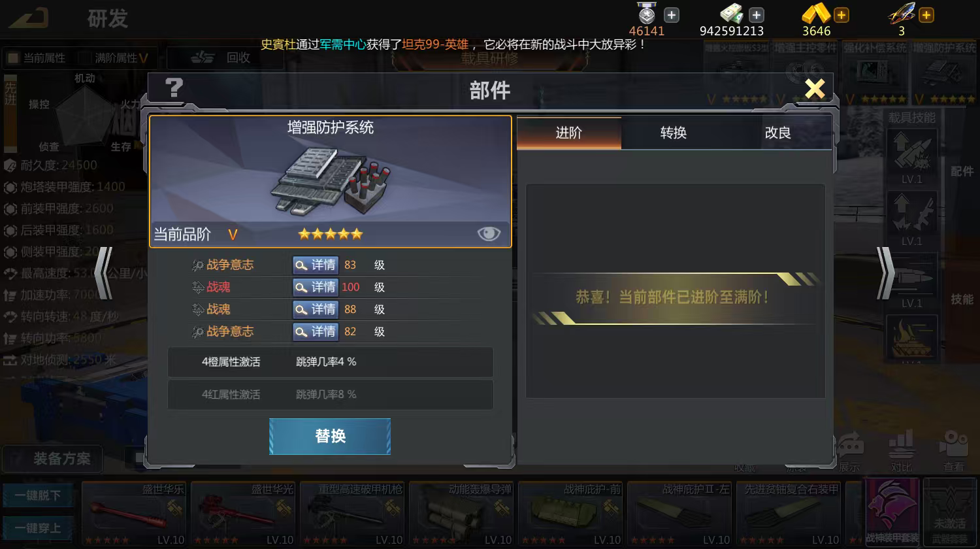Add more medals with plus icon
This screenshot has width=980, height=549.
[x=672, y=15]
